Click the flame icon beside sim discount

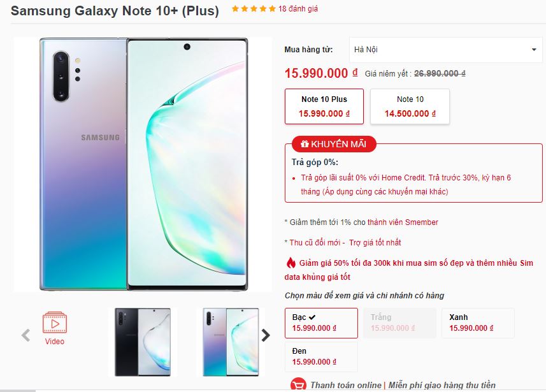[x=291, y=263]
